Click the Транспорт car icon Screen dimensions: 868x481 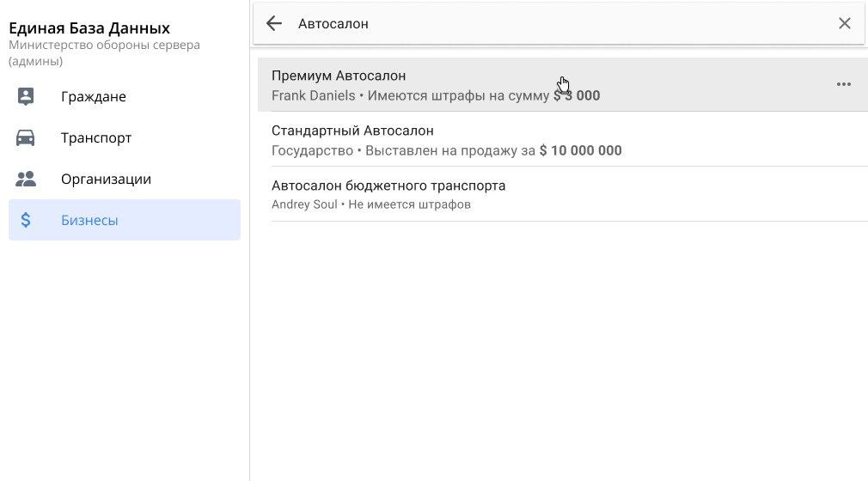coord(26,137)
